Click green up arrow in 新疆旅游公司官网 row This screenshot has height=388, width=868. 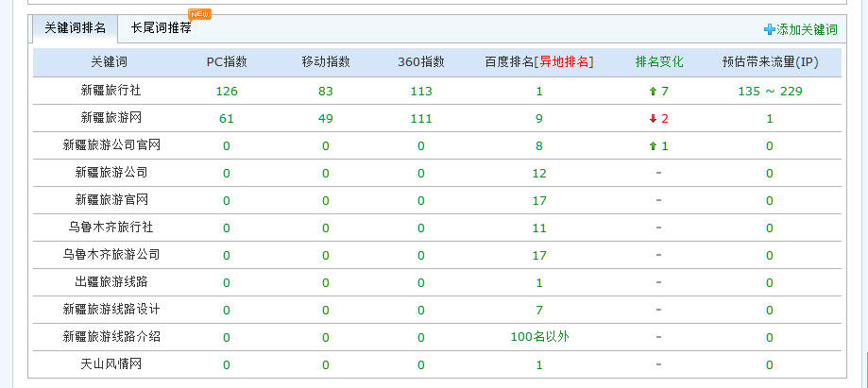click(653, 146)
